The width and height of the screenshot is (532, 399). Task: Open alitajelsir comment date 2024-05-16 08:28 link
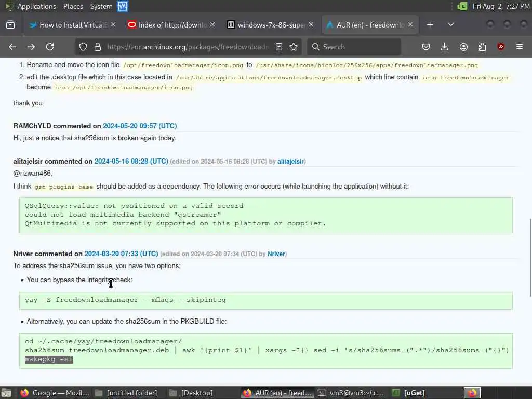coord(131,161)
